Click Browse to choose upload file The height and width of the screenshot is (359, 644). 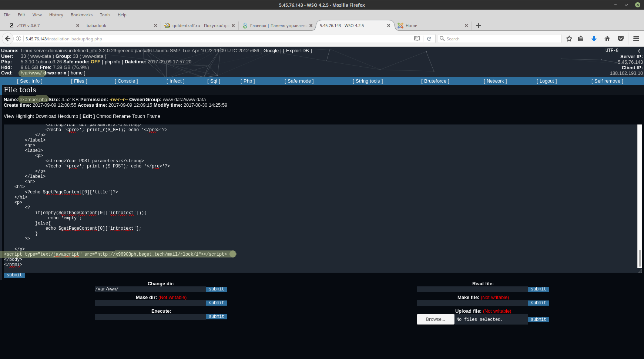tap(436, 319)
